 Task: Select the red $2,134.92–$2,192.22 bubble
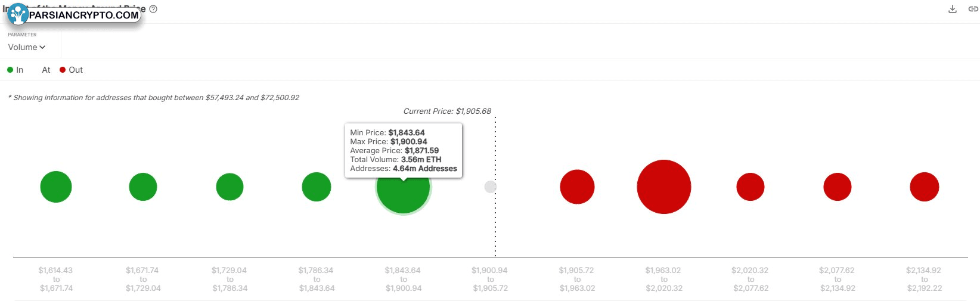coord(924,187)
